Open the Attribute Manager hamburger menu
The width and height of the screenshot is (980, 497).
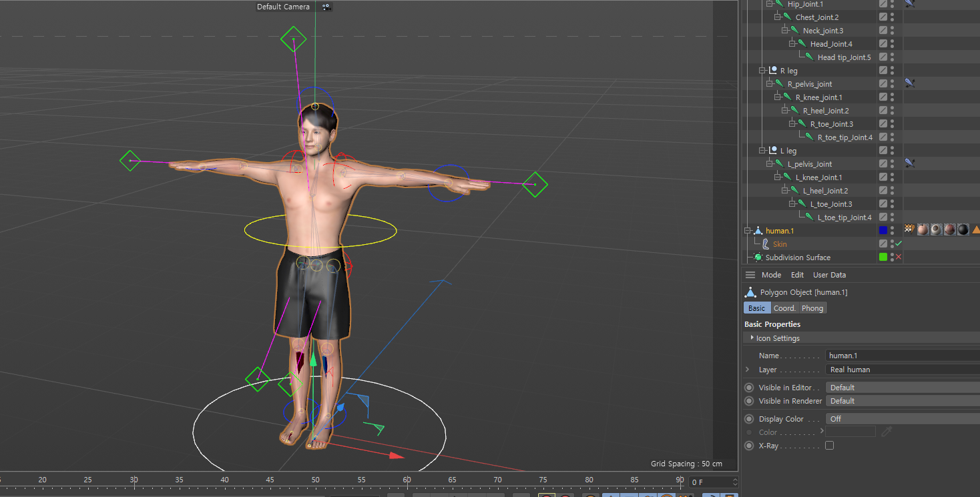pyautogui.click(x=750, y=275)
